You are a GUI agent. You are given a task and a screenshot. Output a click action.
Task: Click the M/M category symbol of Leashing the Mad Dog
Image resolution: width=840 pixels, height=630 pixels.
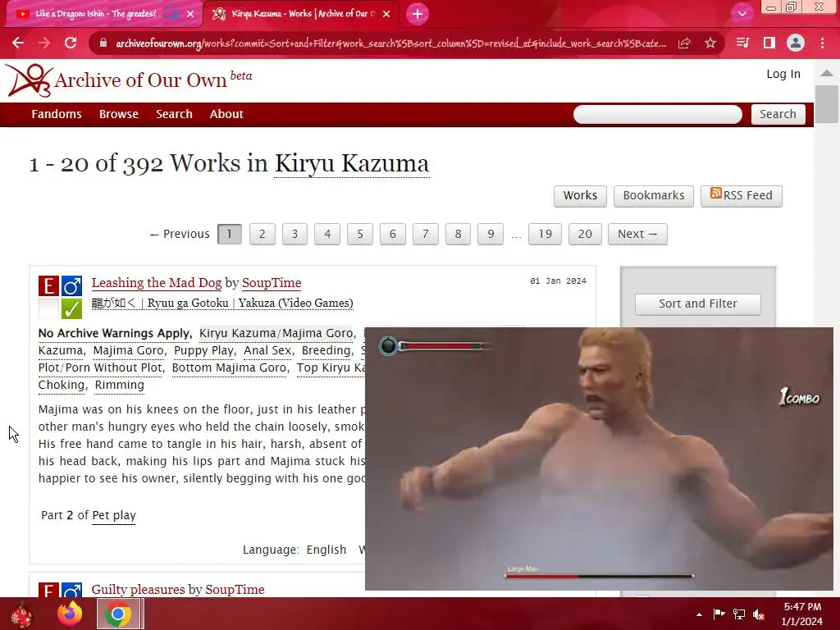click(x=71, y=286)
